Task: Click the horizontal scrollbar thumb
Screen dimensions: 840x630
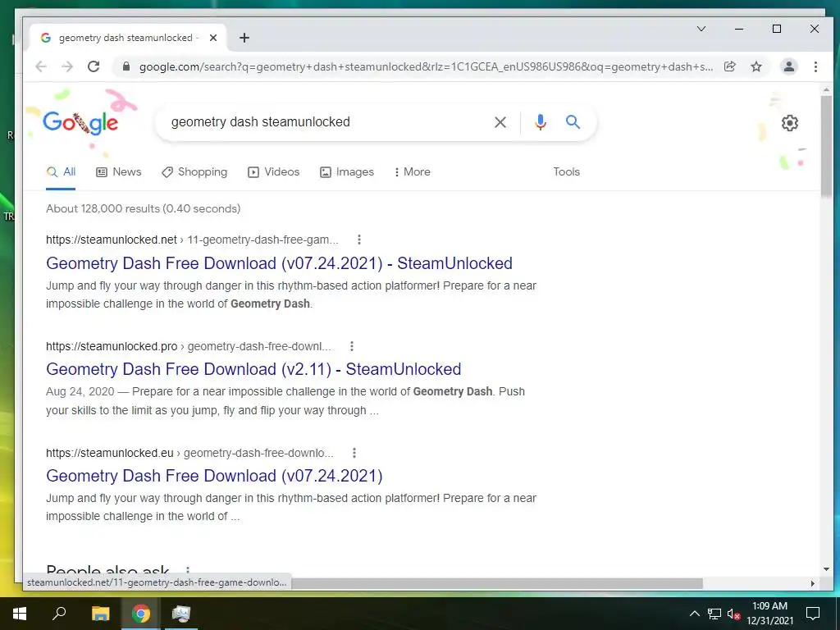Action: [x=496, y=583]
